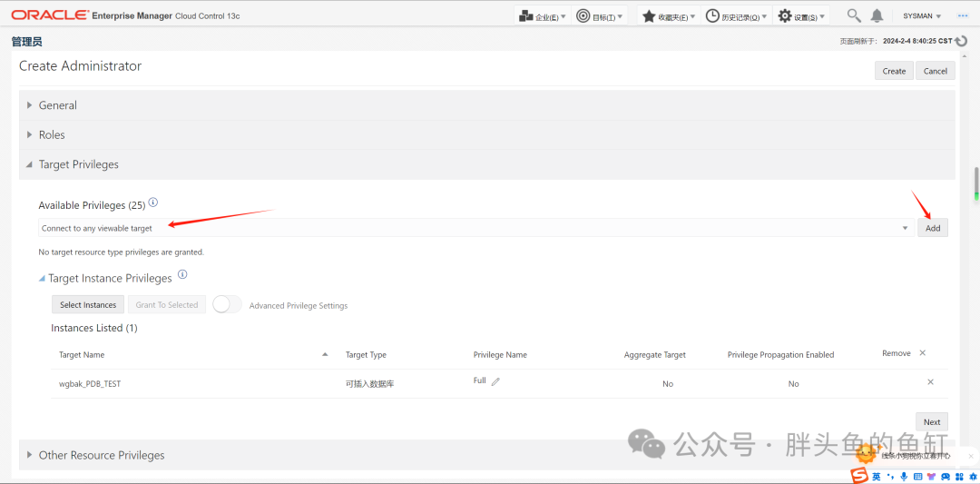Expand the Roles section

coord(29,134)
